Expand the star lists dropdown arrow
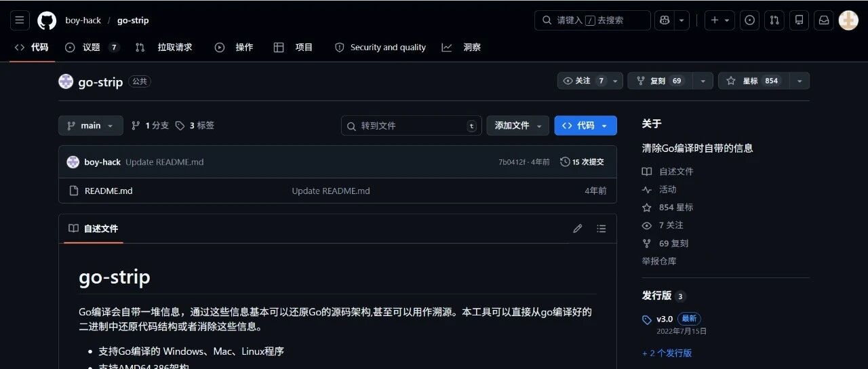The width and height of the screenshot is (868, 369). point(800,81)
